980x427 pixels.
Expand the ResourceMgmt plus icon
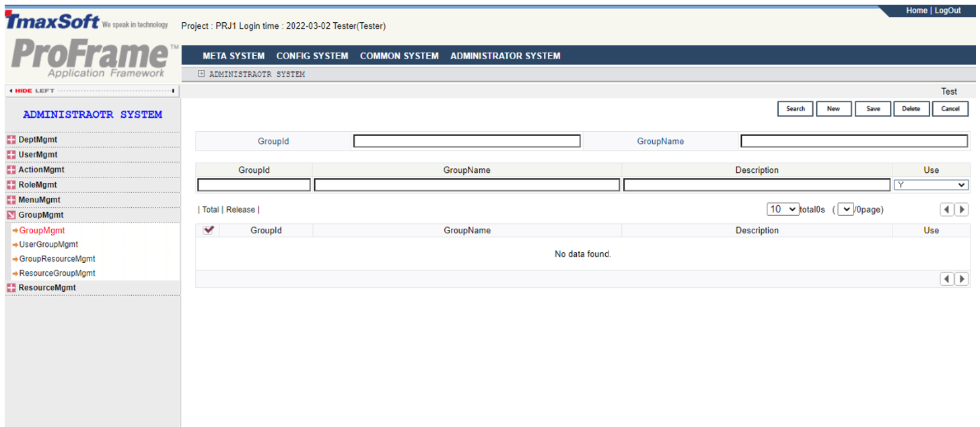click(x=10, y=287)
